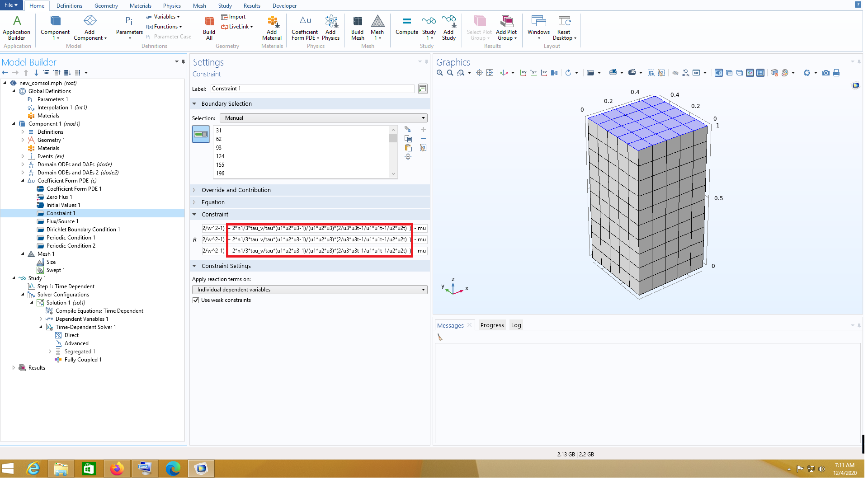Toggle the Use weak constraints checkbox
868x488 pixels.
(196, 300)
